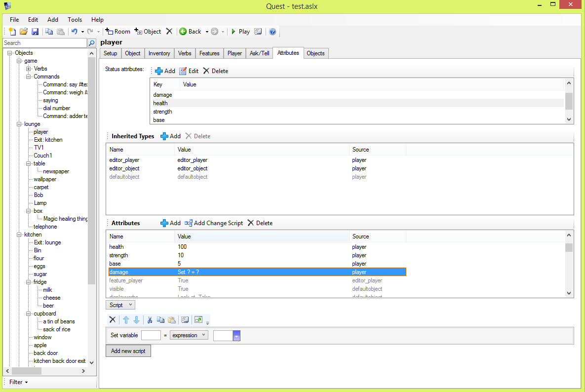Click the Search input field

click(45, 43)
